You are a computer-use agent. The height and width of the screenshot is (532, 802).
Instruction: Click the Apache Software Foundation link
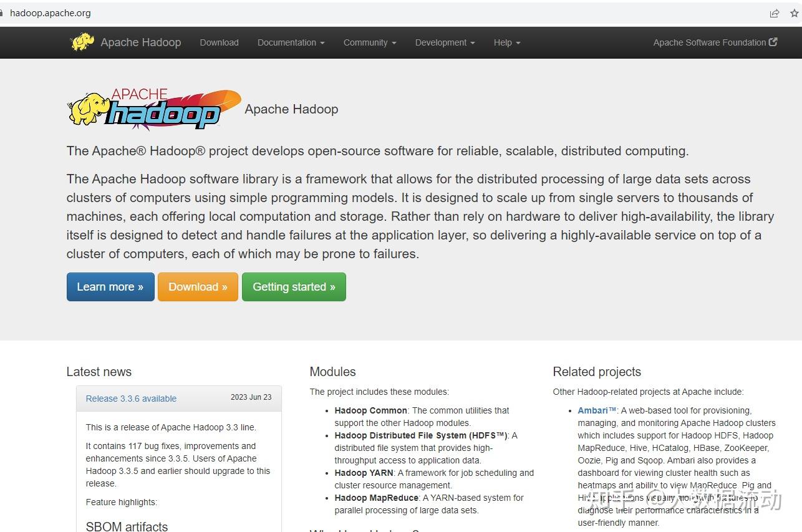click(710, 42)
